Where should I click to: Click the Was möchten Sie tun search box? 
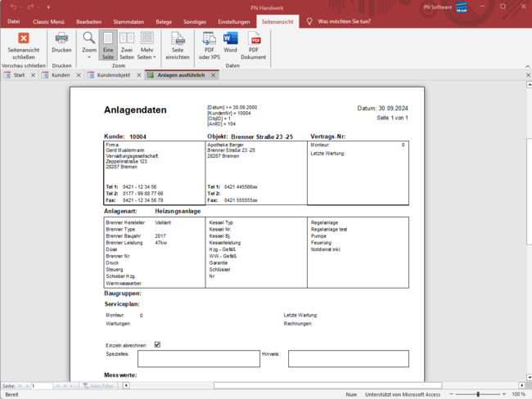(x=344, y=21)
